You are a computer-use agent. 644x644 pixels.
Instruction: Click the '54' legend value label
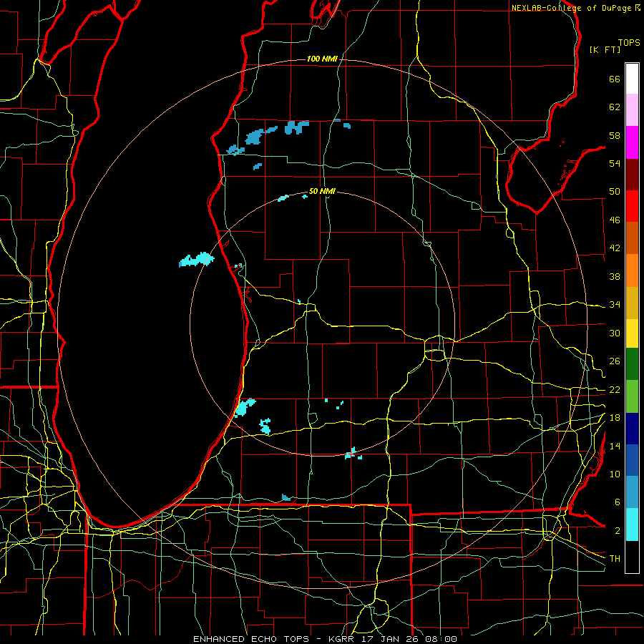[615, 163]
